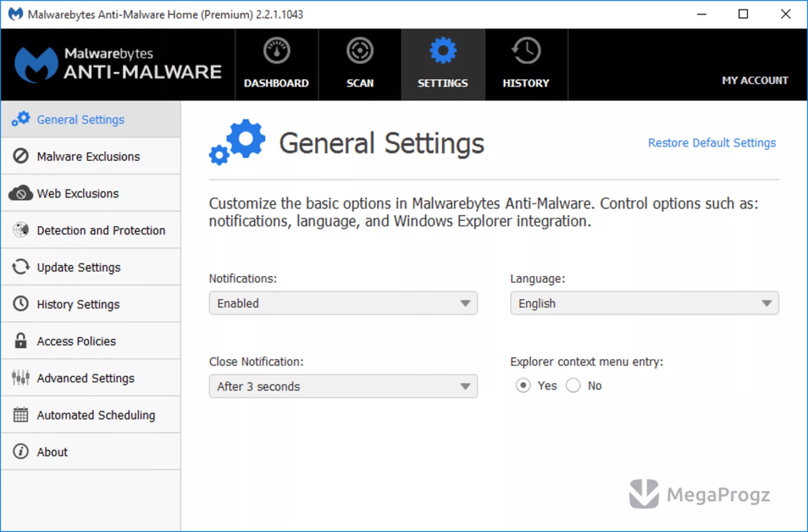The image size is (808, 532).
Task: Open Web Exclusions settings page
Action: pyautogui.click(x=91, y=193)
